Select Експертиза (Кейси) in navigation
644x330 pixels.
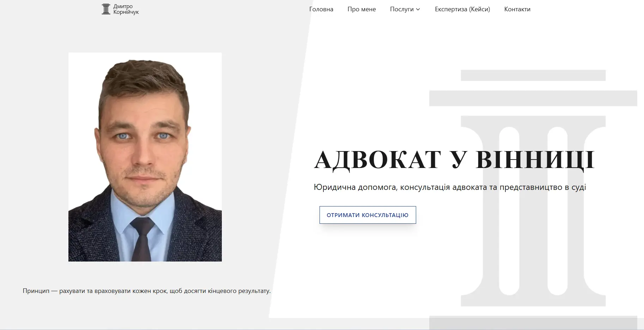pyautogui.click(x=462, y=9)
